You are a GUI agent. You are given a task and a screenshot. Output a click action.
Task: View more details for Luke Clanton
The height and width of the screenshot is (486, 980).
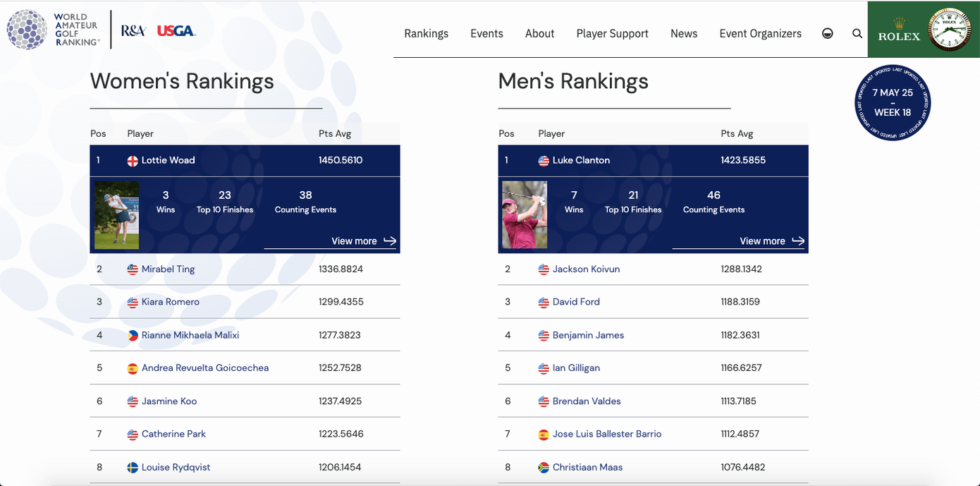pyautogui.click(x=772, y=241)
